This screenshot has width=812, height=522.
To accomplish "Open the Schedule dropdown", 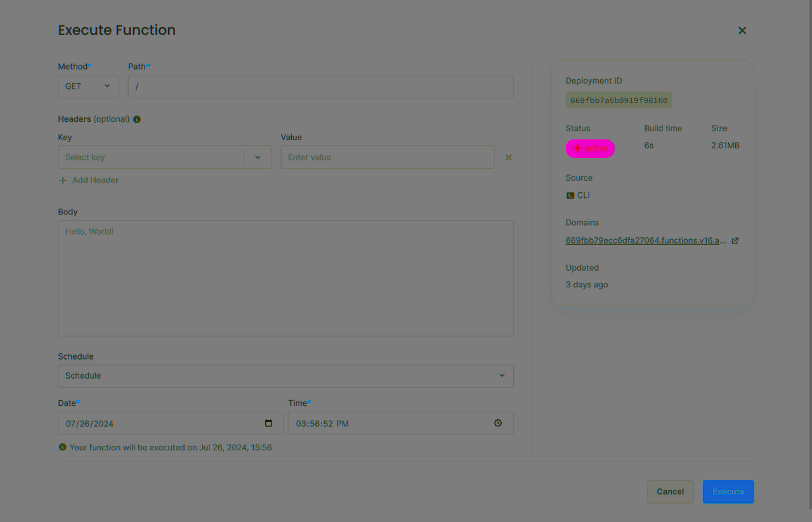I will point(285,375).
